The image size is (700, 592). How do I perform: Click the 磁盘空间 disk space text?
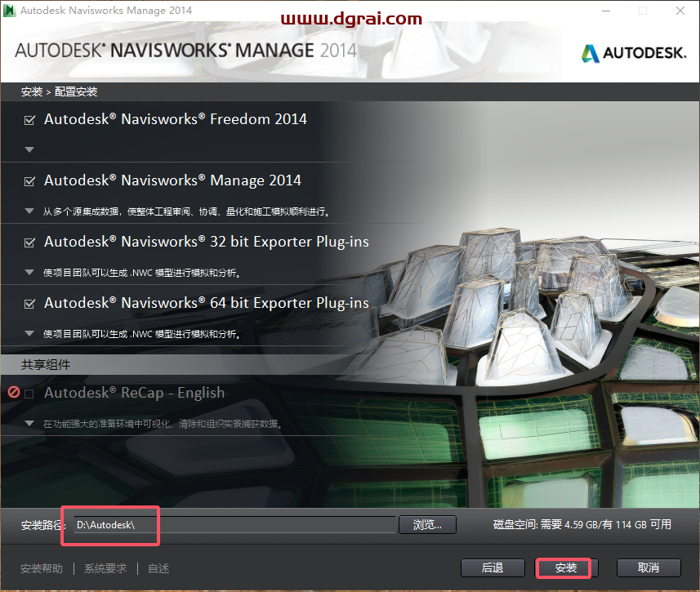pos(582,524)
